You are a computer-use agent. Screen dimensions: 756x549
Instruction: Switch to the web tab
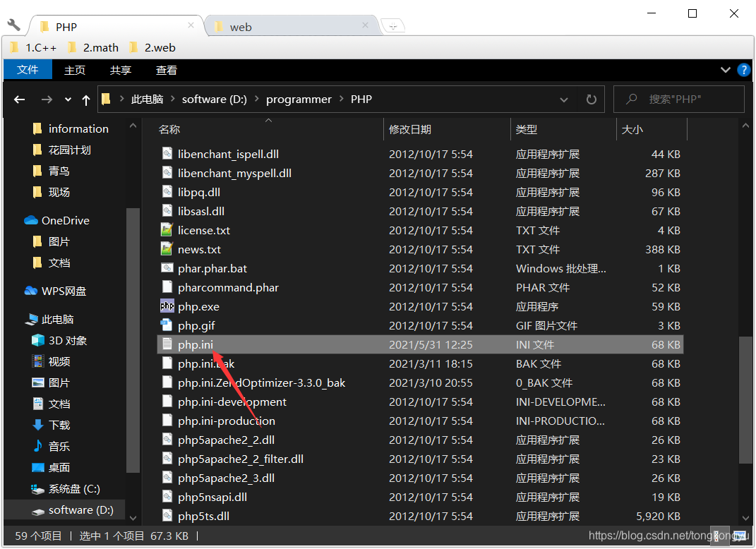pyautogui.click(x=293, y=27)
